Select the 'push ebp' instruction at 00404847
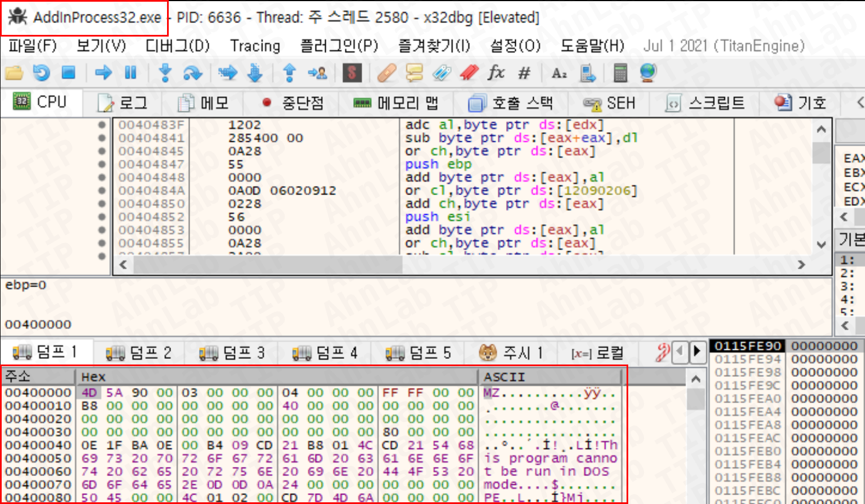The image size is (865, 504). coord(439,164)
